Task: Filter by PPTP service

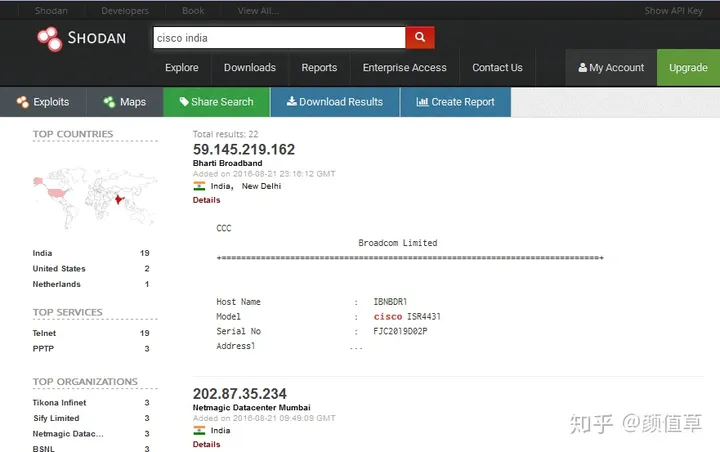Action: pyautogui.click(x=43, y=349)
